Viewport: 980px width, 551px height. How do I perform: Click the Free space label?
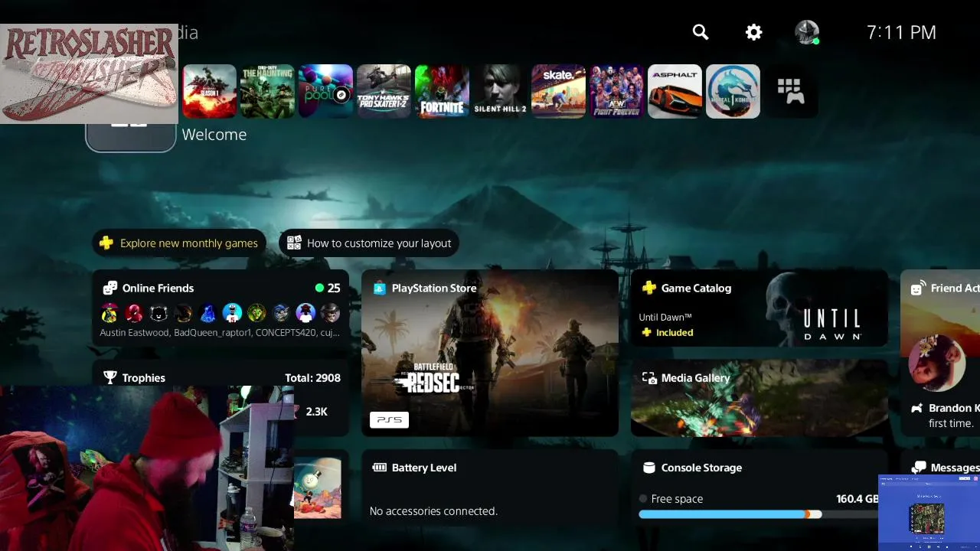coord(677,498)
